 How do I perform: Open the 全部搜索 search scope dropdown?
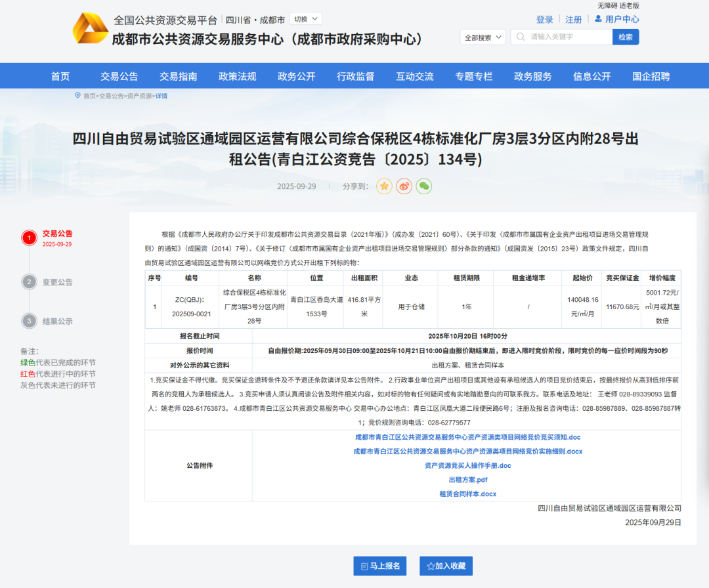483,37
